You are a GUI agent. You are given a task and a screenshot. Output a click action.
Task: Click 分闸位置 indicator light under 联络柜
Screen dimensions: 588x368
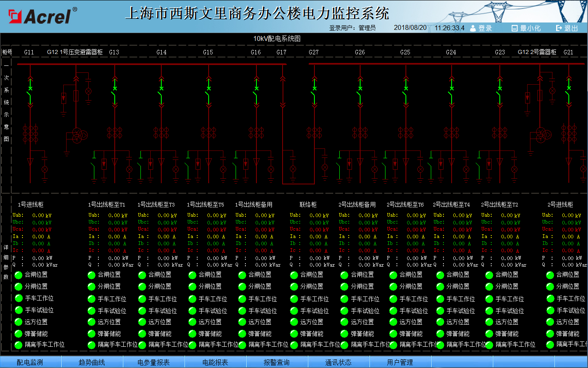pyautogui.click(x=294, y=287)
